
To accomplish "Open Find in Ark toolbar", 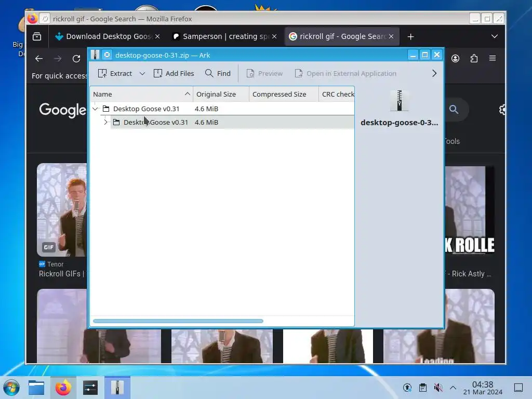I will 218,73.
